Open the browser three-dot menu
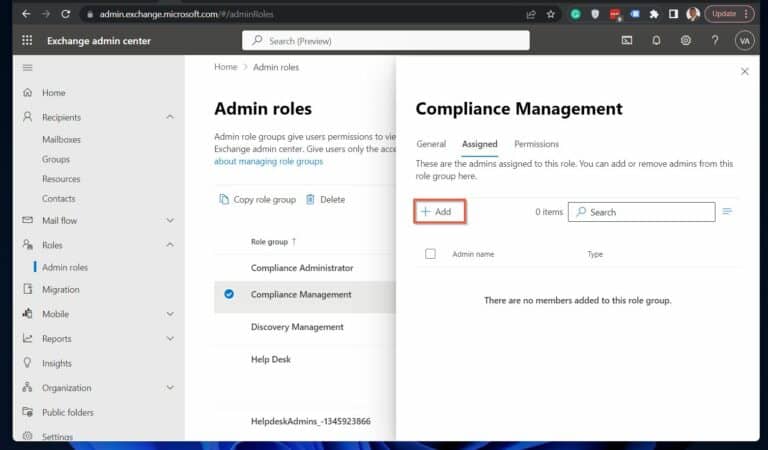Viewport: 768px width, 450px height. 745,14
